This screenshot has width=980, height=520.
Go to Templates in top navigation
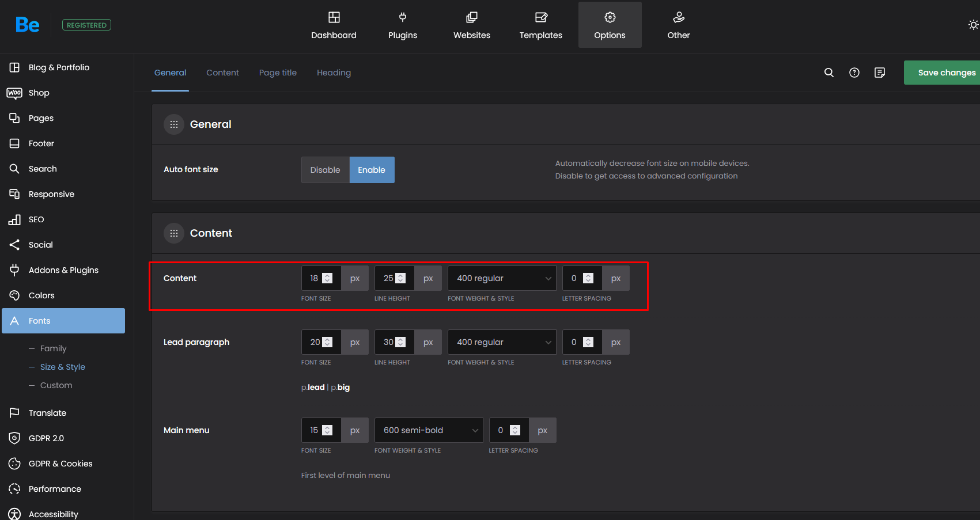[540, 25]
